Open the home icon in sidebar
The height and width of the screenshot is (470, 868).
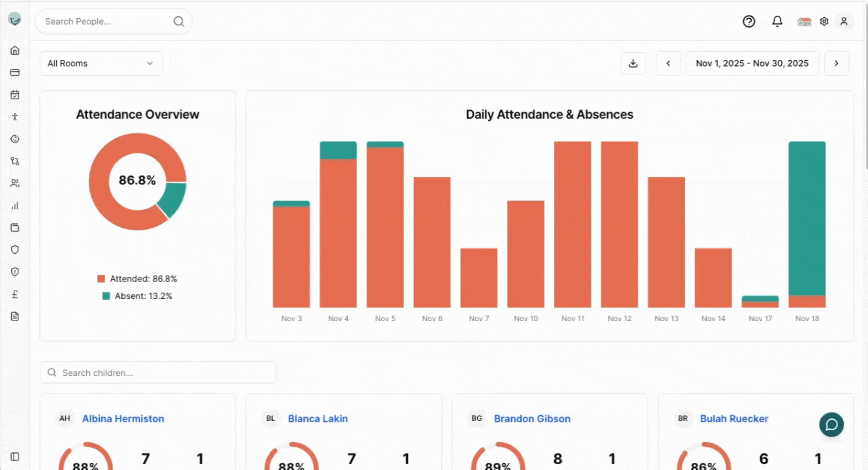pos(15,50)
